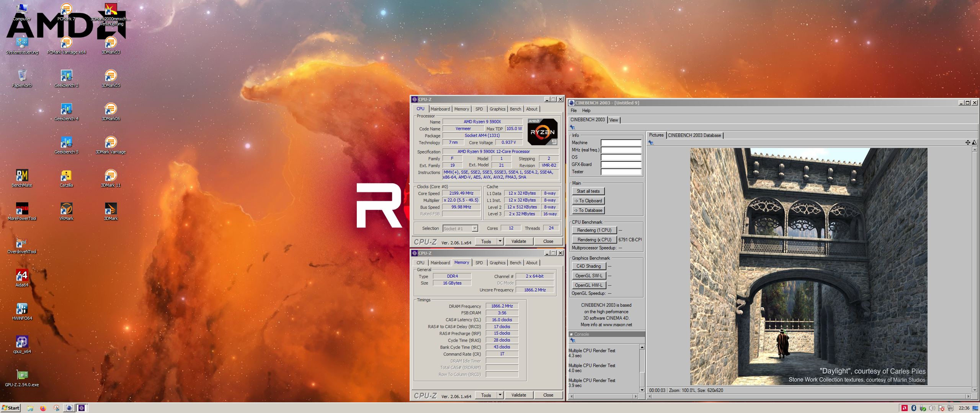
Task: Expand Tools dropdown arrow in lower CPU-Z
Action: pyautogui.click(x=500, y=395)
